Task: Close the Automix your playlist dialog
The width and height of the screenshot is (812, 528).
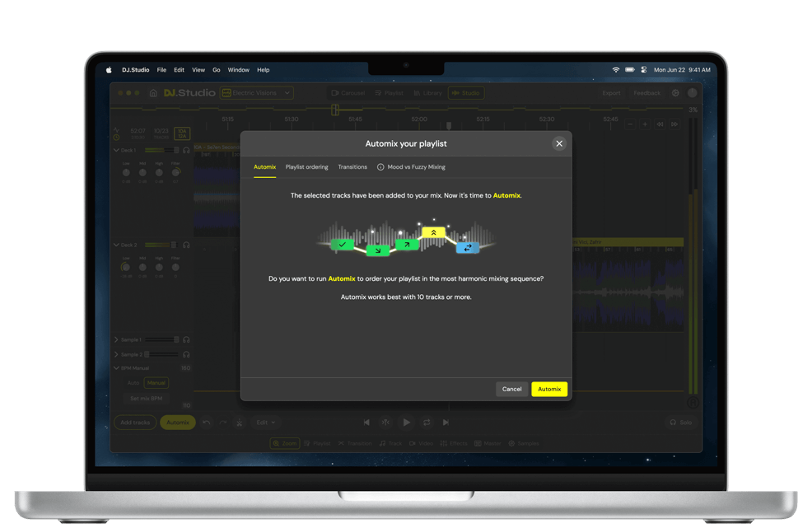Action: (559, 143)
